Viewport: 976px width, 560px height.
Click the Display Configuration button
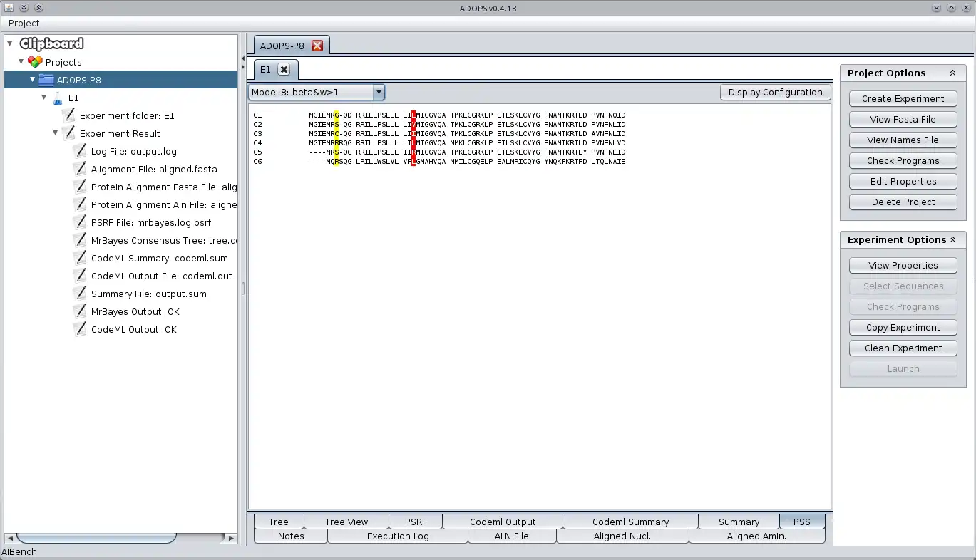(x=774, y=92)
